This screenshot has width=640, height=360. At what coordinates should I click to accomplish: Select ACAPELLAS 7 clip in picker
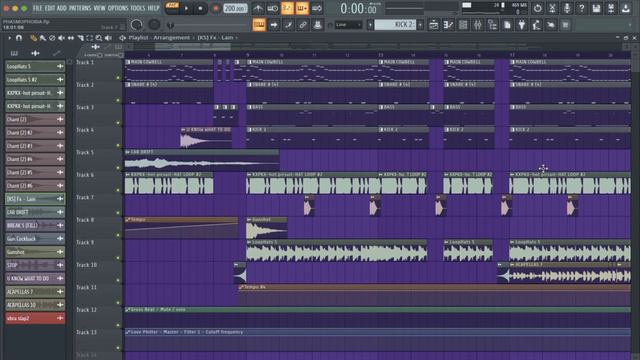tap(35, 292)
